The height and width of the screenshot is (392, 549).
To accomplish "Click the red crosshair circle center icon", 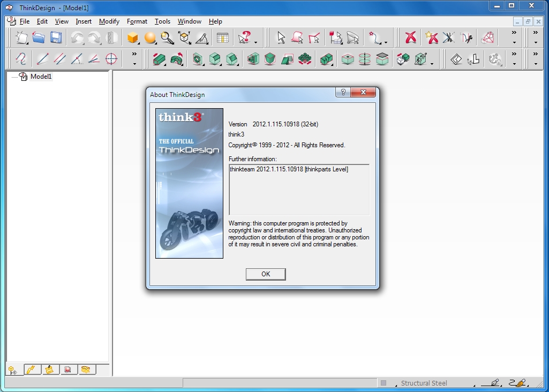I will pyautogui.click(x=111, y=59).
